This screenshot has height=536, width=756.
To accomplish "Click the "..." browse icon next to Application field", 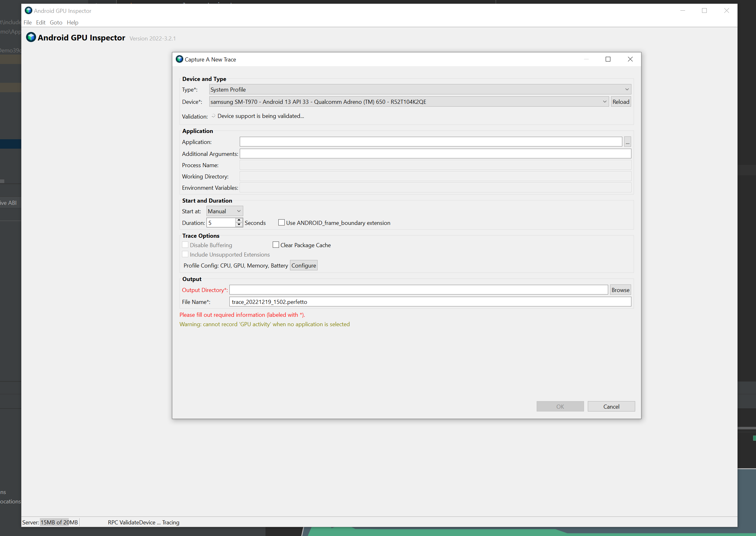I will click(627, 141).
